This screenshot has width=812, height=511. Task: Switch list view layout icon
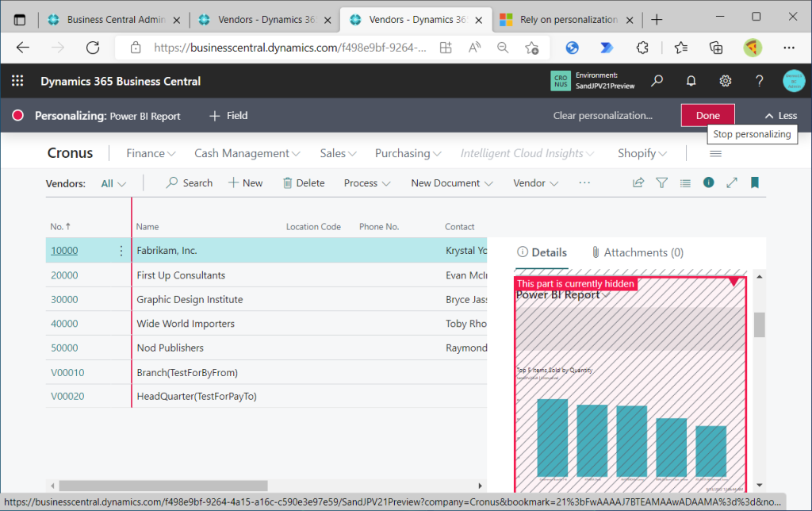tap(685, 183)
